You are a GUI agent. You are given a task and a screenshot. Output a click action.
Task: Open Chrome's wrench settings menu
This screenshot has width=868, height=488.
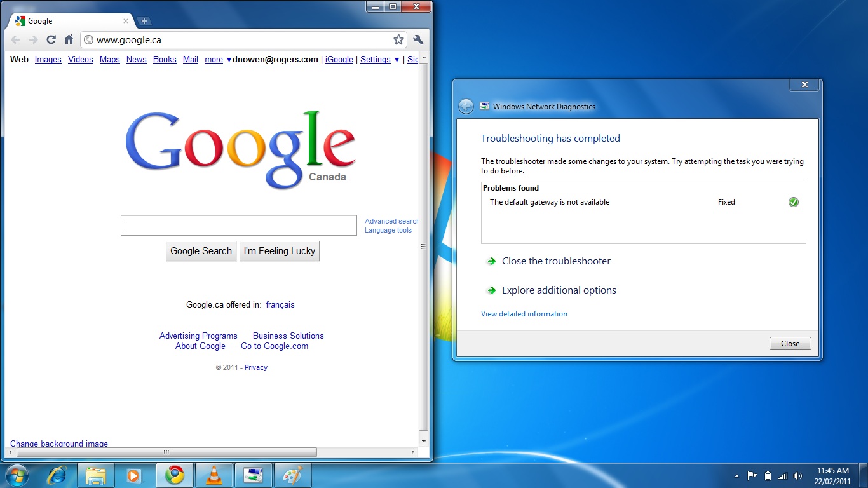(x=418, y=39)
